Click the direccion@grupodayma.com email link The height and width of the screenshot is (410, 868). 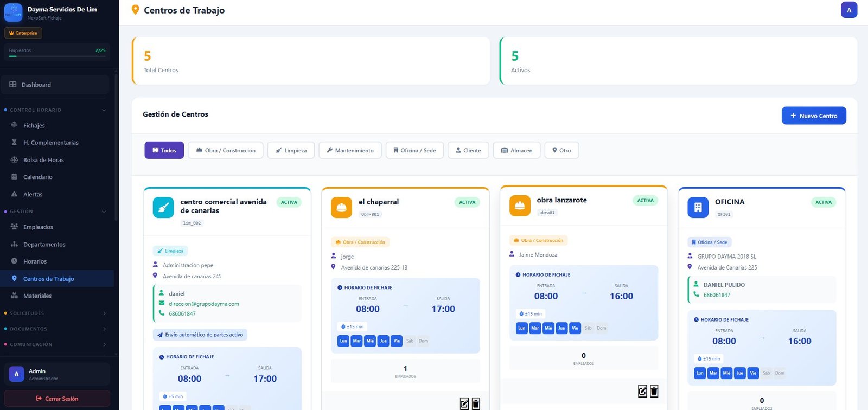pos(203,304)
